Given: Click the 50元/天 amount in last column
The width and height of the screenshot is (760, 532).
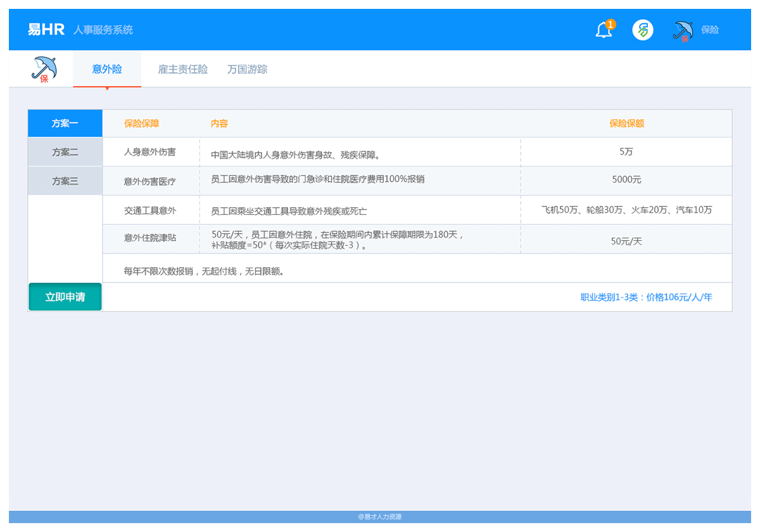Looking at the screenshot, I should pos(626,241).
